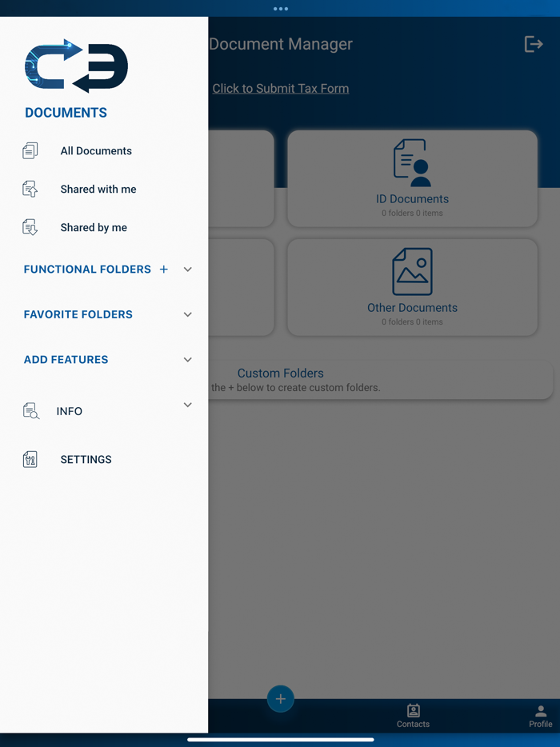Click the Custom Folders heading
The image size is (560, 747).
[x=281, y=373]
